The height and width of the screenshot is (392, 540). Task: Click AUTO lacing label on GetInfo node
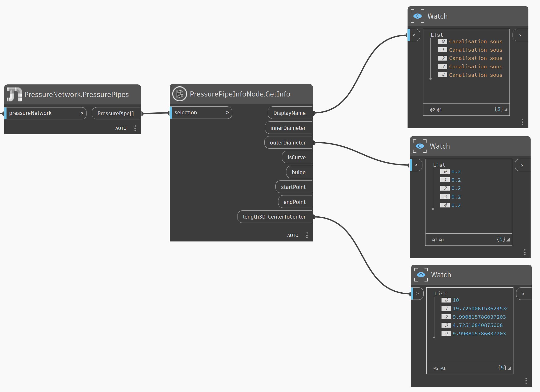(293, 235)
